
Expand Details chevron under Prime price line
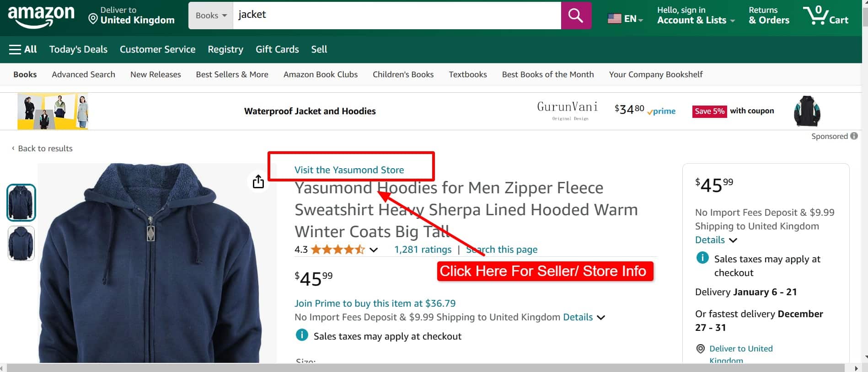[601, 318]
